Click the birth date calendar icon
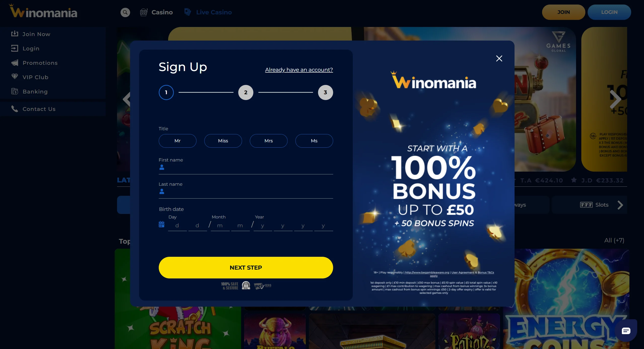The image size is (644, 349). (x=162, y=224)
